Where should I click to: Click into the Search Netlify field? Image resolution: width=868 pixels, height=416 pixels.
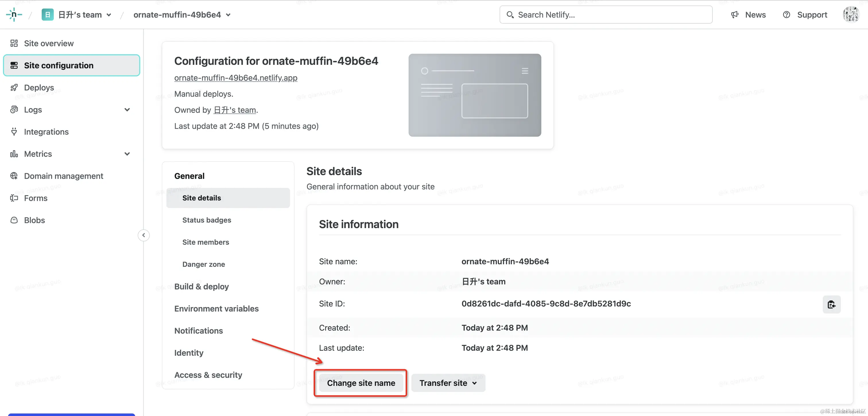(606, 15)
